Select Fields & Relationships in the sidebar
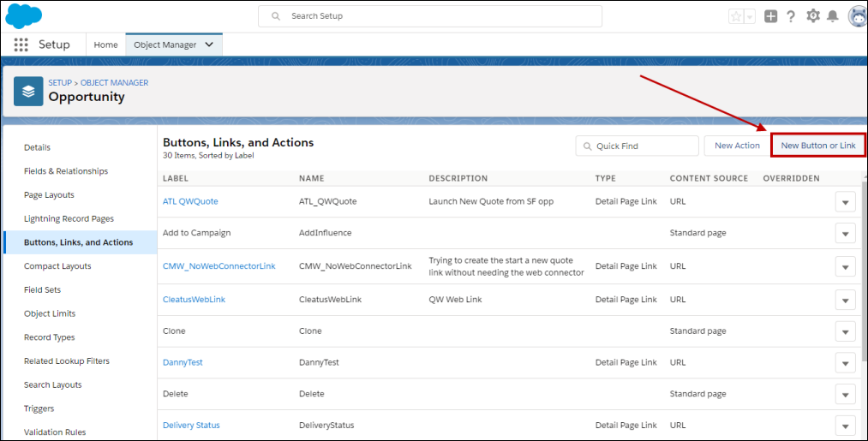 66,171
